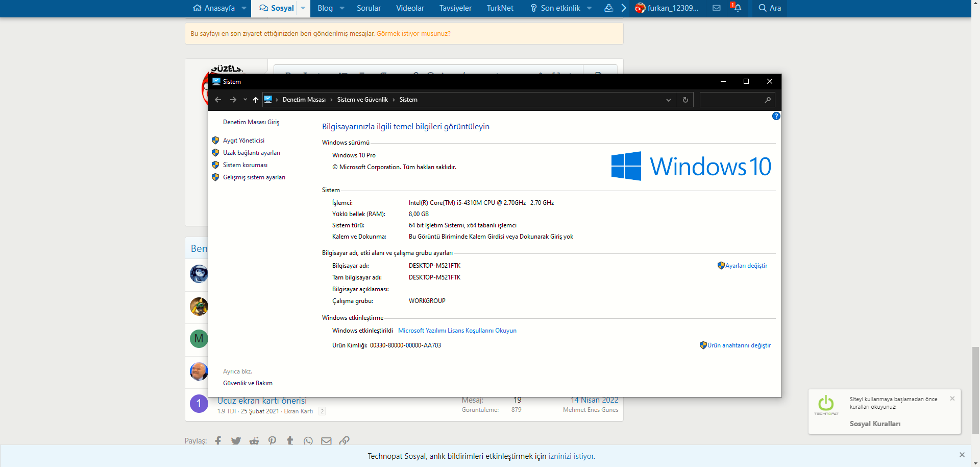
Task: Go forward in Sistem window navigation
Action: coord(233,100)
